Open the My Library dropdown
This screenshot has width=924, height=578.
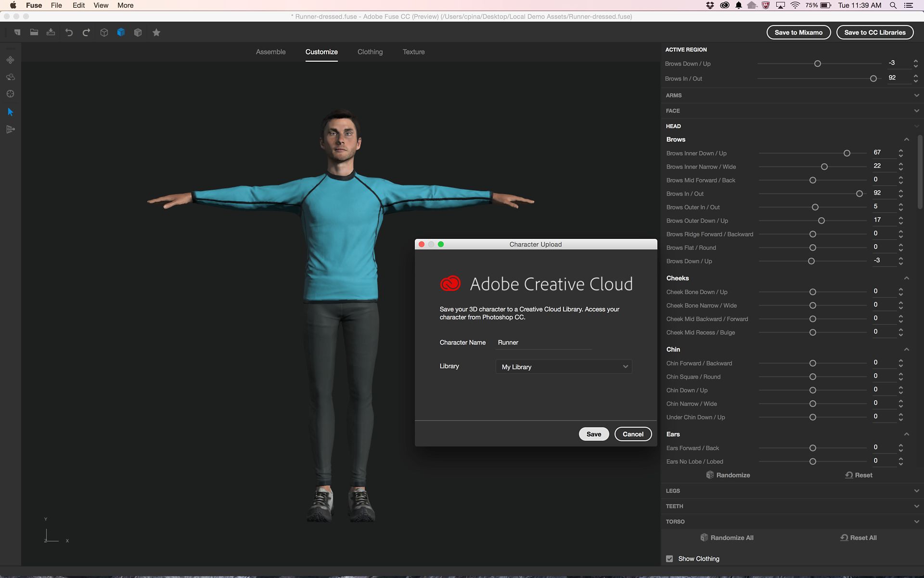563,367
